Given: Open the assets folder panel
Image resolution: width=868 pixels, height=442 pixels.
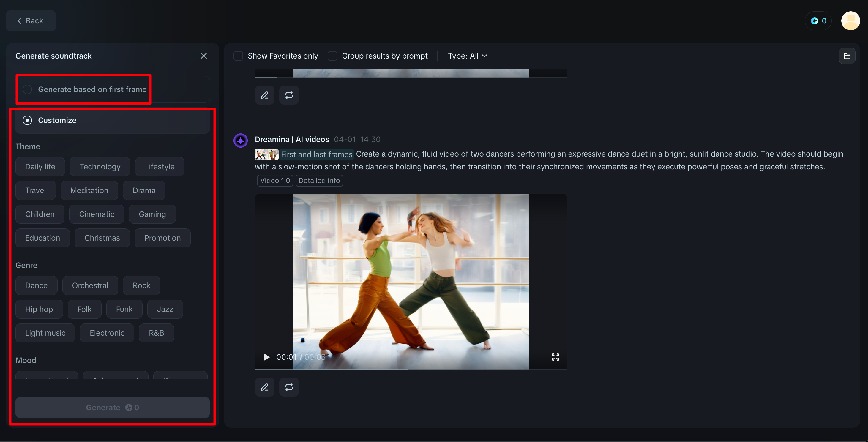Looking at the screenshot, I should coord(848,56).
